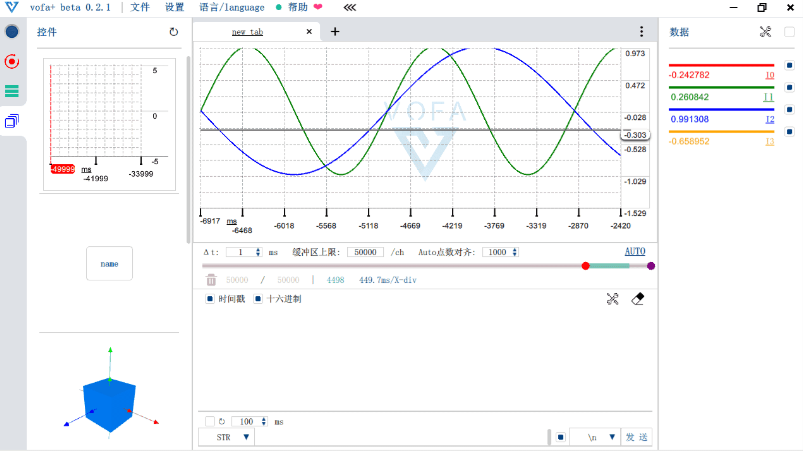Click the 发送 send button
The image size is (803, 451).
(636, 437)
